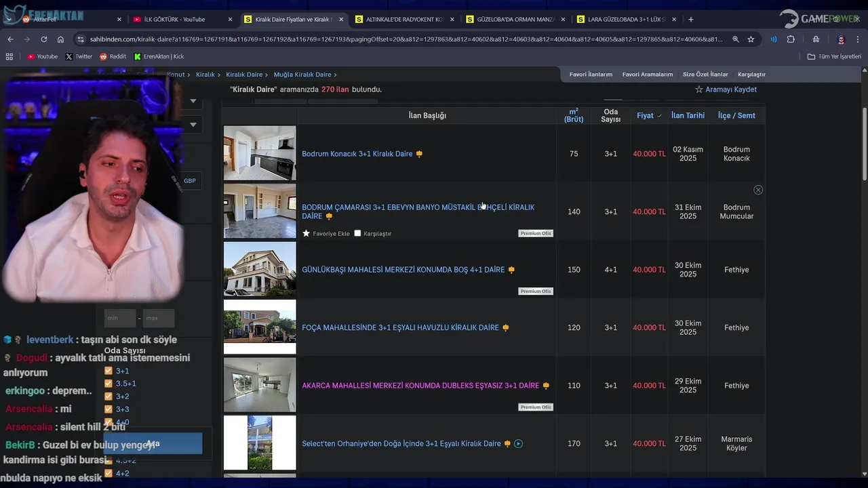Close the İLK GÖKTÜRK - YouTube tab
The image size is (868, 488).
coord(231,19)
